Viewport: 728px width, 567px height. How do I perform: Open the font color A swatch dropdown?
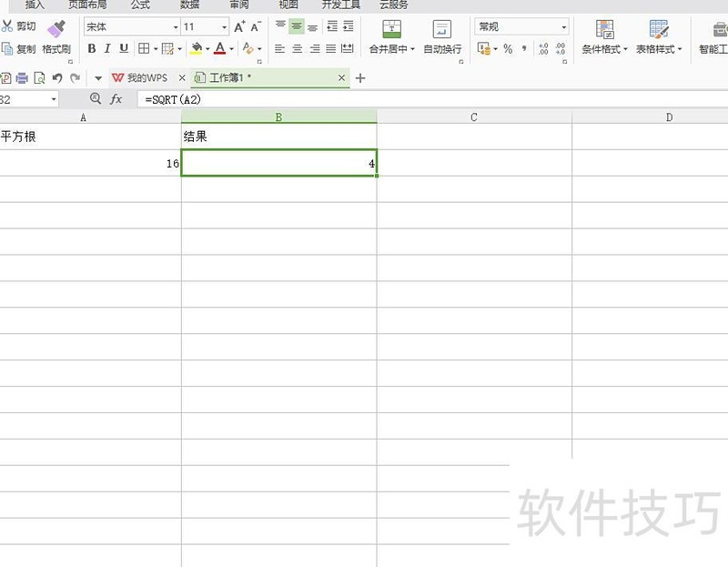click(221, 47)
